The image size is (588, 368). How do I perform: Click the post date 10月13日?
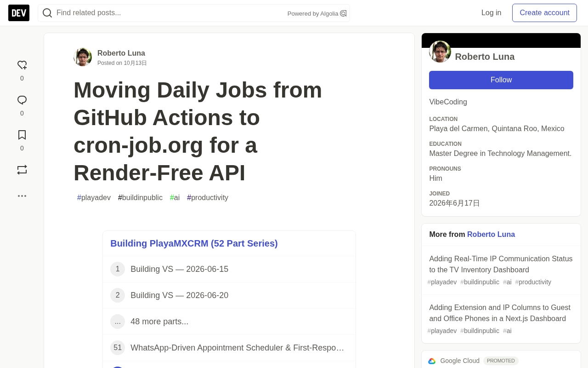[x=135, y=63]
